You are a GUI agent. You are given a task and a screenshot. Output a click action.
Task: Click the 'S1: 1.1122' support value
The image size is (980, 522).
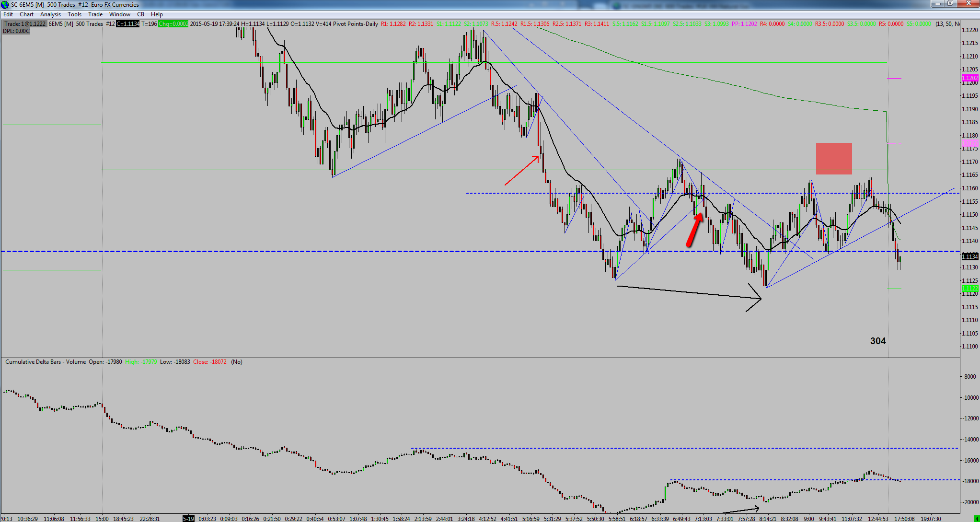[449, 24]
